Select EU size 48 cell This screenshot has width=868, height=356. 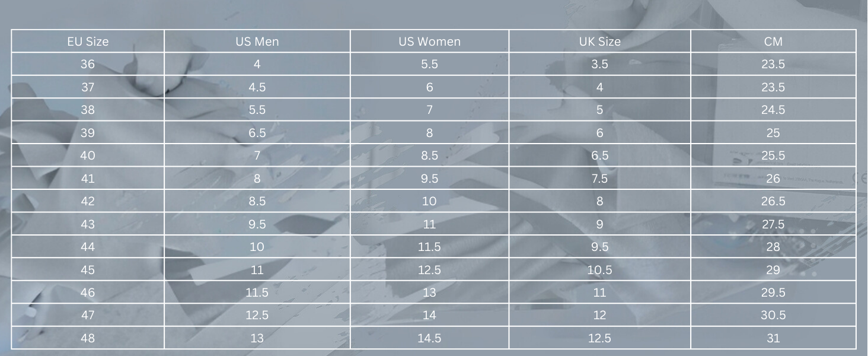coord(88,338)
